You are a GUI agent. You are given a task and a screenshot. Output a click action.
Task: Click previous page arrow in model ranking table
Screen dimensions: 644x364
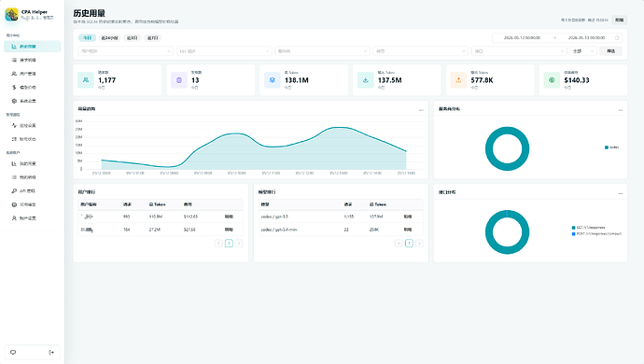[x=399, y=244]
